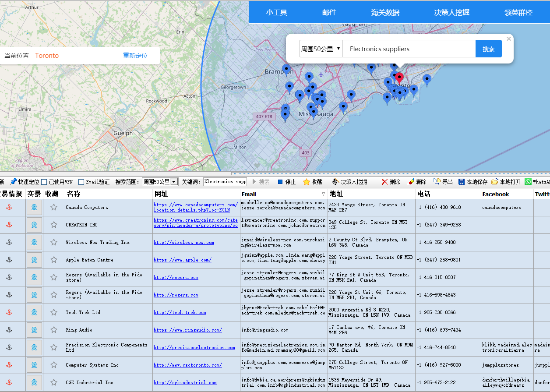The height and width of the screenshot is (392, 550).
Task: Open the Email column filter arrow
Action: point(324,194)
